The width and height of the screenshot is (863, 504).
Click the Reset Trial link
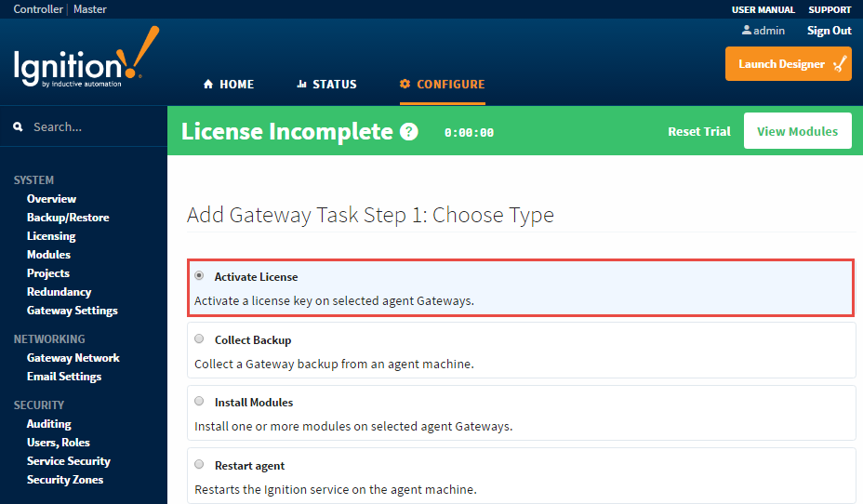tap(698, 132)
